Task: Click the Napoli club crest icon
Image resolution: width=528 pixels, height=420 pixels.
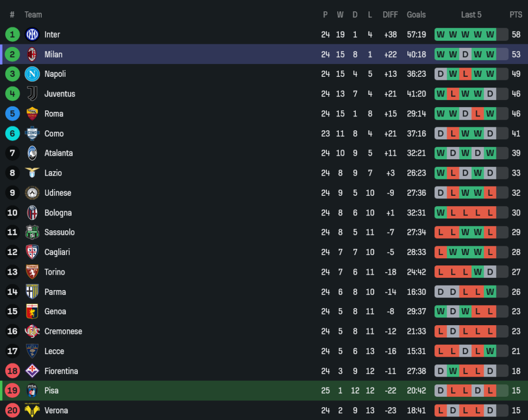Action: click(32, 74)
